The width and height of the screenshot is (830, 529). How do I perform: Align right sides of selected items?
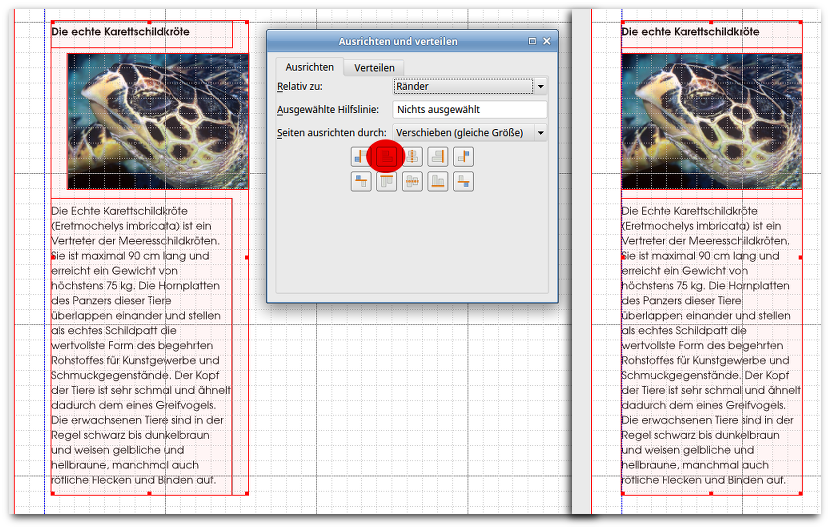pyautogui.click(x=438, y=156)
